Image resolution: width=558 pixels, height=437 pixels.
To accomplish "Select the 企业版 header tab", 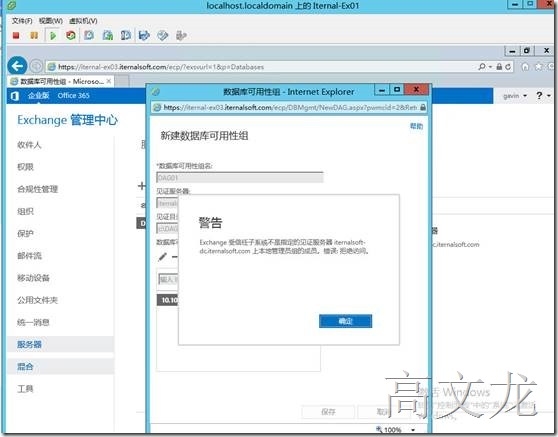I will tap(38, 95).
